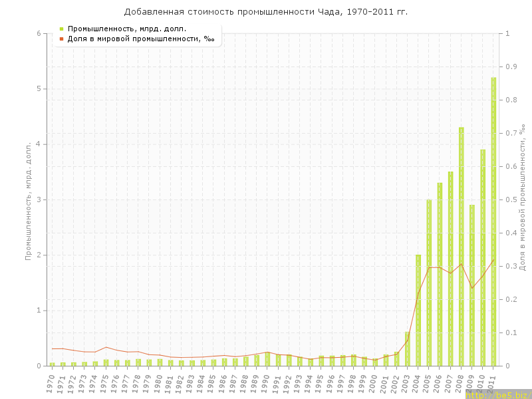
Task: Click the orange line peak at 1975
Action: (106, 347)
